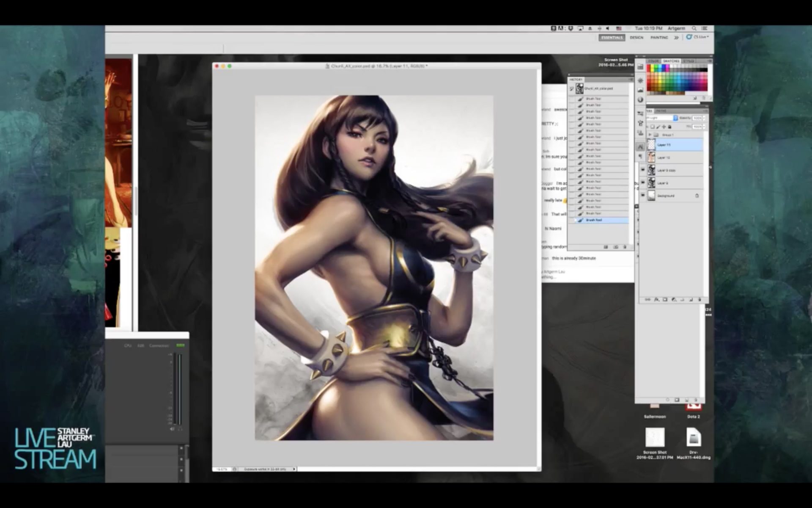Image resolution: width=812 pixels, height=508 pixels.
Task: Open the Paragraph panel icon in dock
Action: pyautogui.click(x=640, y=156)
